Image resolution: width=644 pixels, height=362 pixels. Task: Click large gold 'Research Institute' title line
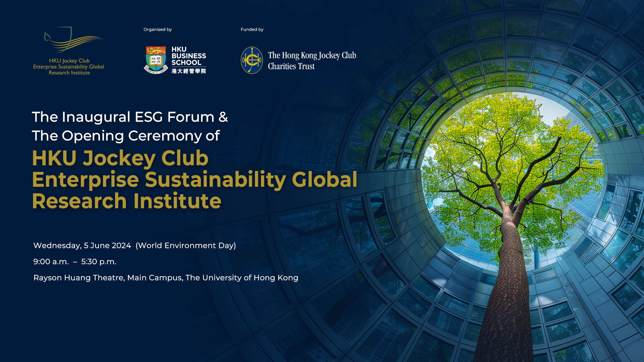tap(126, 201)
